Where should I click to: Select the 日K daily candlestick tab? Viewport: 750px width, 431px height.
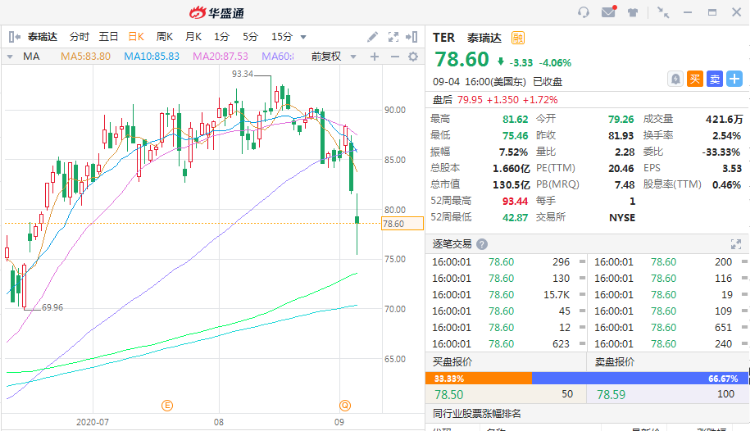tap(136, 37)
